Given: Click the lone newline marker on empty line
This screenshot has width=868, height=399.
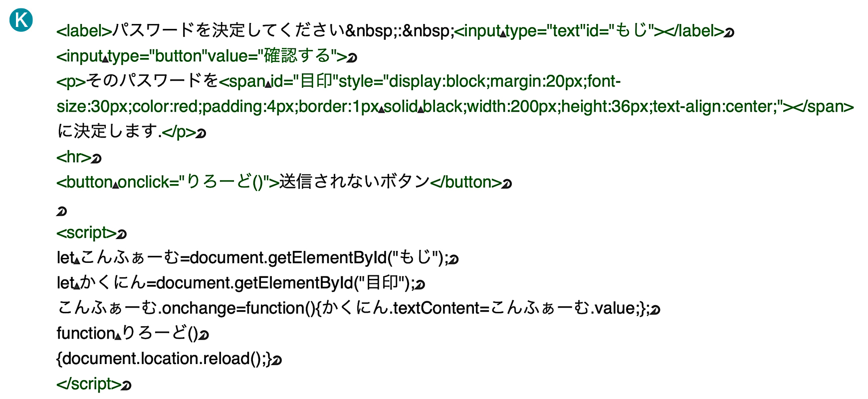Looking at the screenshot, I should (61, 211).
